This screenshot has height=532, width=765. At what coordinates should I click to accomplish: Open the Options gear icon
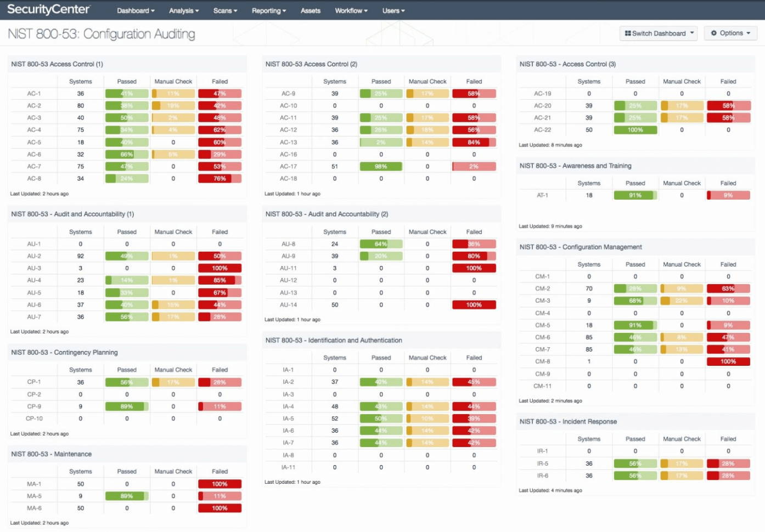713,33
